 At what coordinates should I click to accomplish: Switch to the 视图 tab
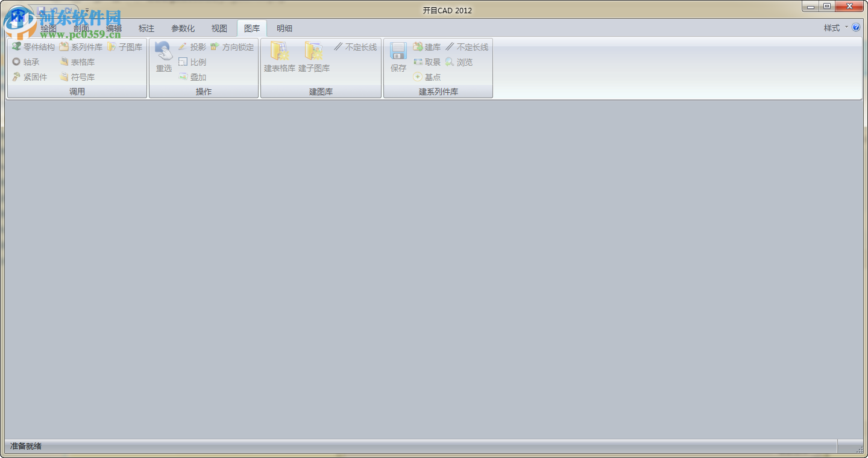[x=219, y=28]
